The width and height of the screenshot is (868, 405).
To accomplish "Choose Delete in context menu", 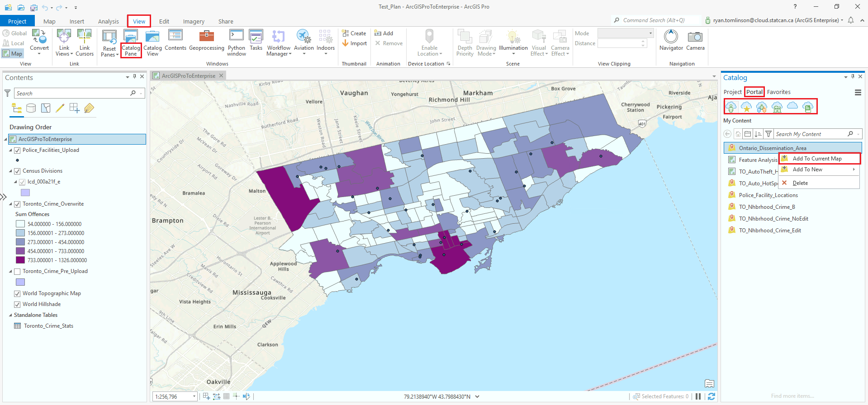I will (x=819, y=183).
